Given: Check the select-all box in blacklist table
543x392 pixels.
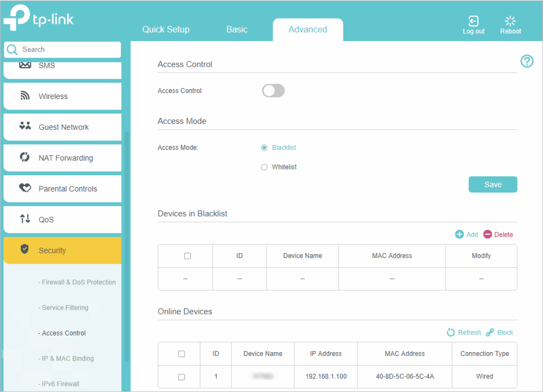Looking at the screenshot, I should pos(187,256).
